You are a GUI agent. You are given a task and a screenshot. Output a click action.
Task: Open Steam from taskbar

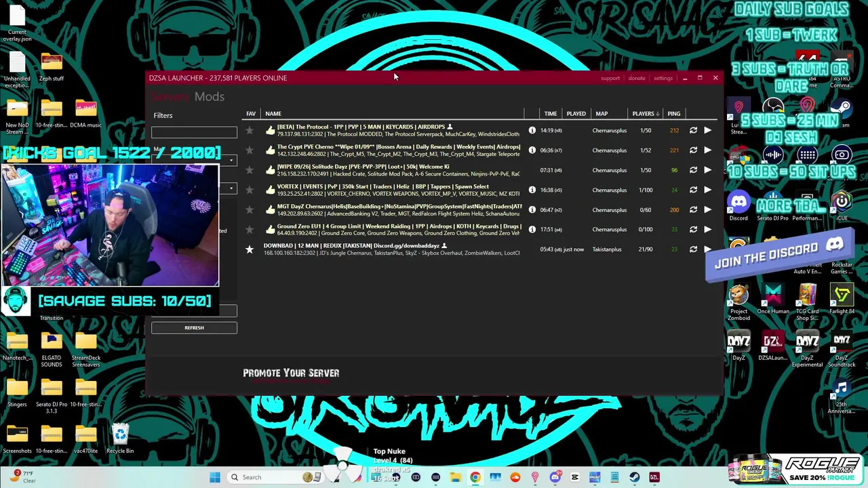pos(635,477)
